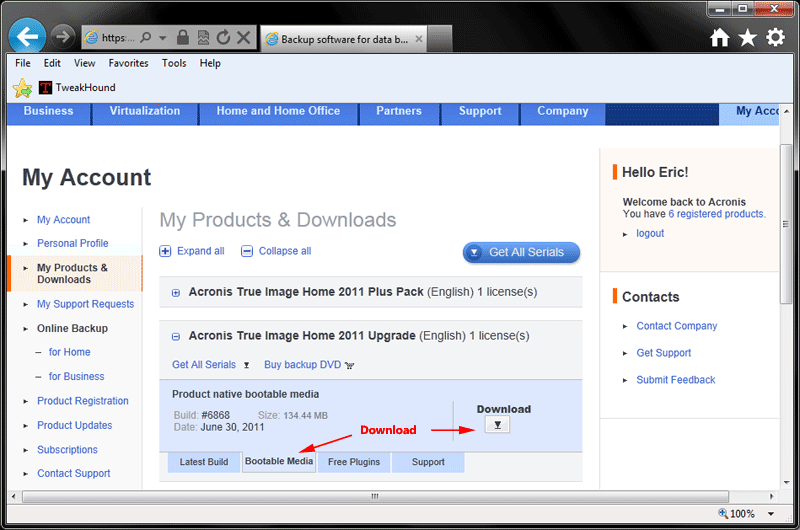Open Online Backup for Home link

pyautogui.click(x=69, y=352)
